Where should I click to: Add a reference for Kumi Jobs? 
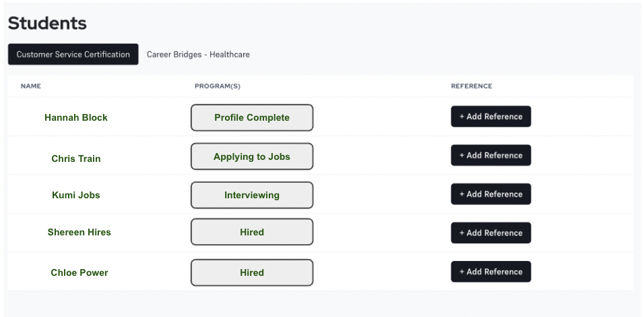(x=490, y=194)
